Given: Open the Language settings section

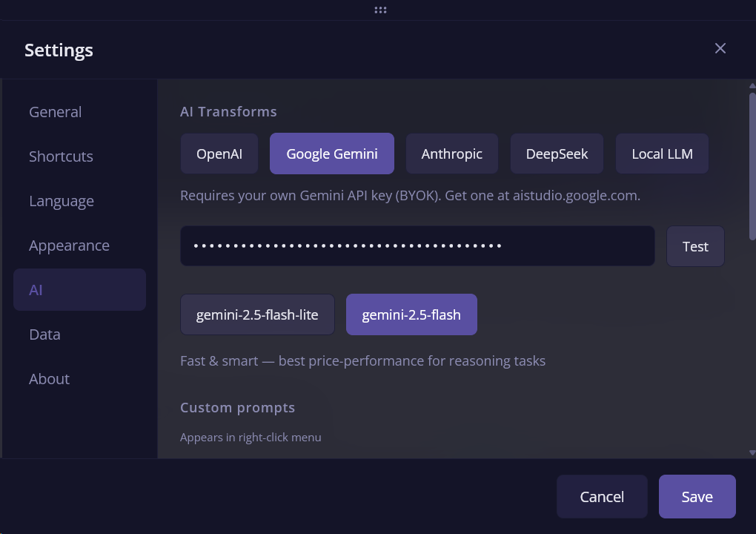Looking at the screenshot, I should coord(62,201).
